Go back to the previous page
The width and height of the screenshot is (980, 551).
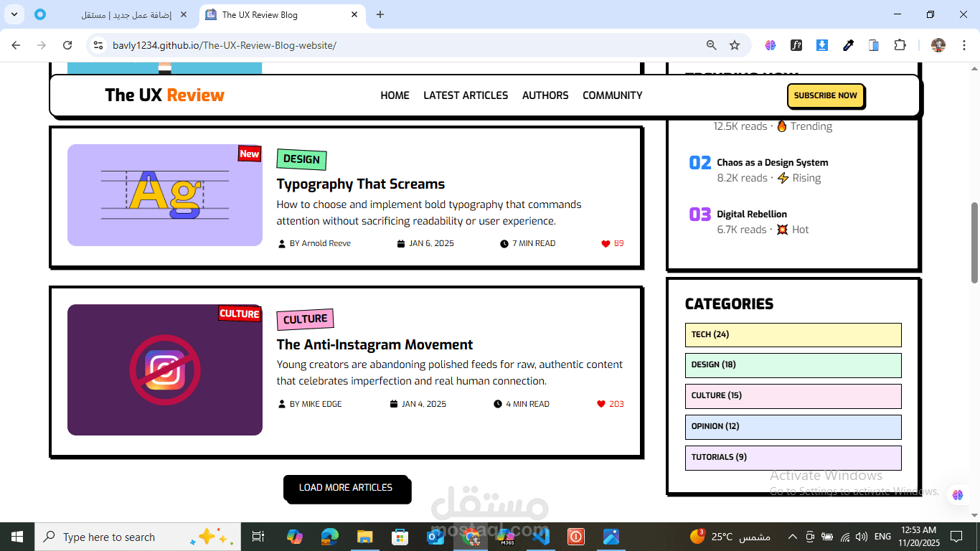click(16, 45)
